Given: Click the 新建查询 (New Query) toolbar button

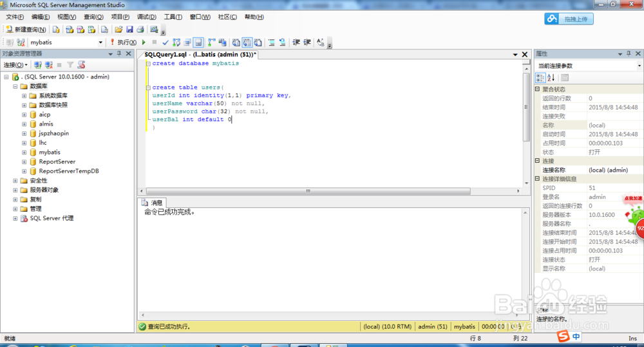Looking at the screenshot, I should 26,30.
